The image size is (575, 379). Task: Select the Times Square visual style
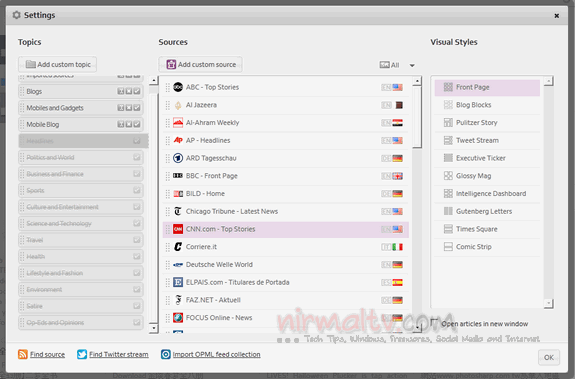(x=487, y=229)
